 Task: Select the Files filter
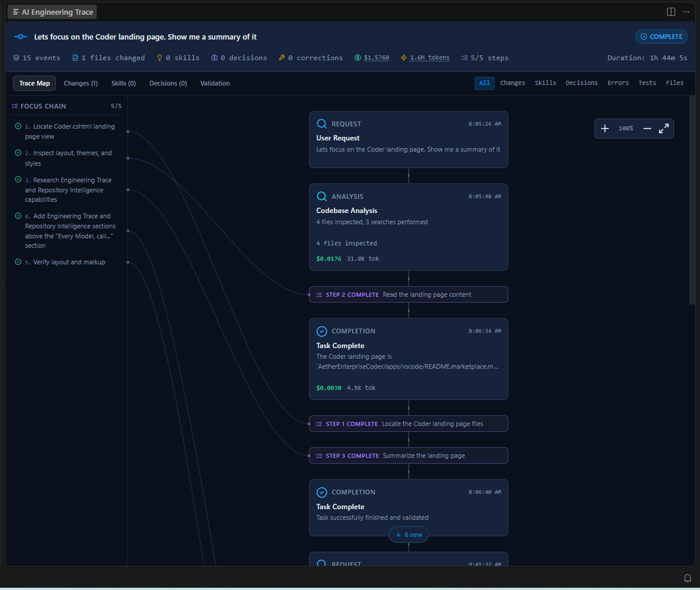click(x=675, y=83)
